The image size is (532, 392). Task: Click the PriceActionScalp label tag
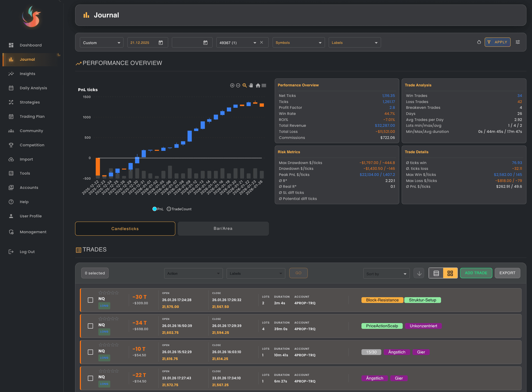pos(382,326)
